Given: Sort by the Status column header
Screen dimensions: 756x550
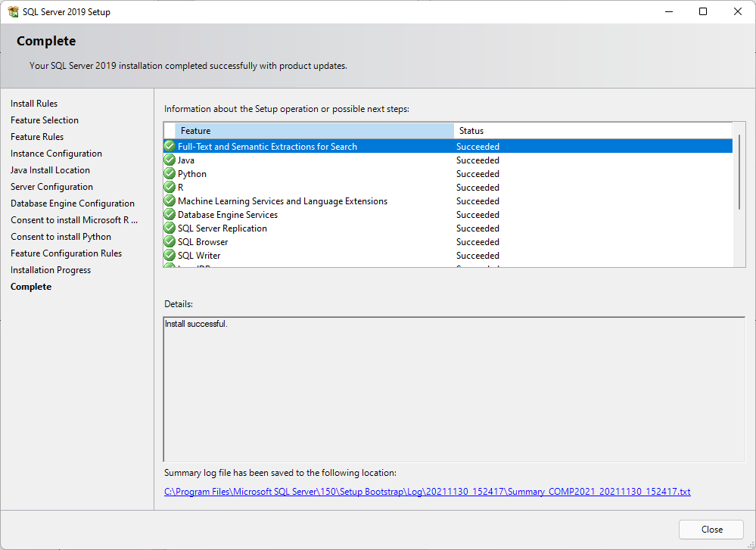Looking at the screenshot, I should pos(593,131).
